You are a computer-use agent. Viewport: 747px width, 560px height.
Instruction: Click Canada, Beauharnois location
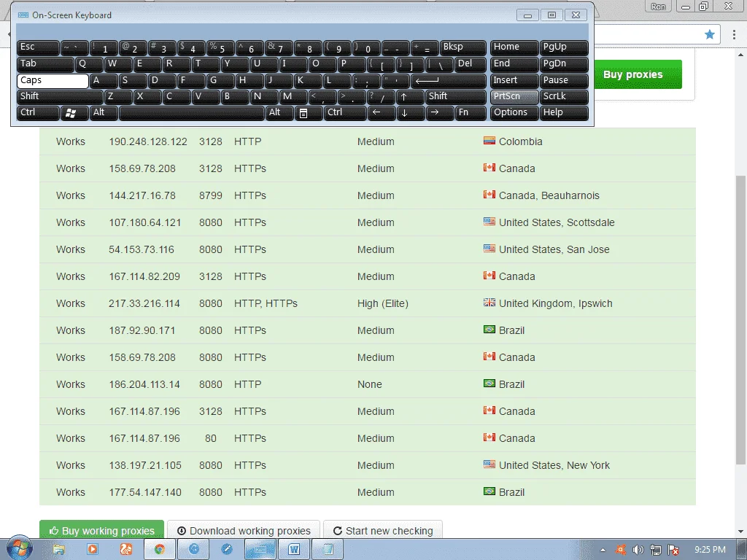coord(549,195)
